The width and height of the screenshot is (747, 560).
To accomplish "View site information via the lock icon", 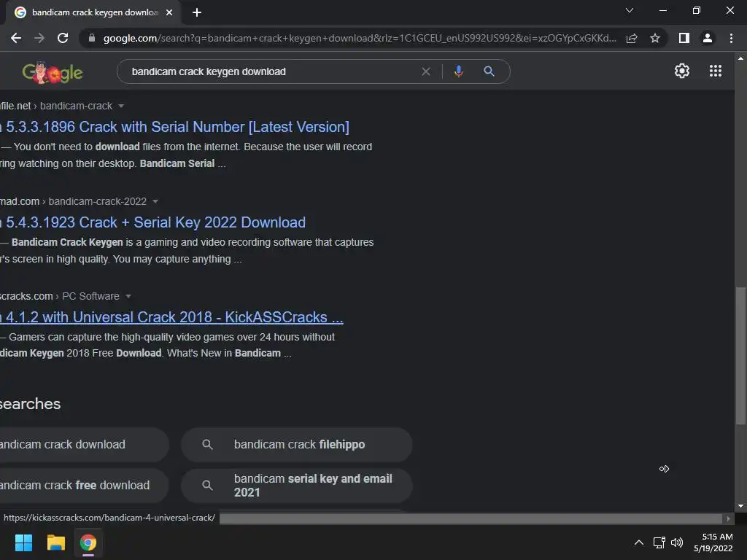I will 91,38.
